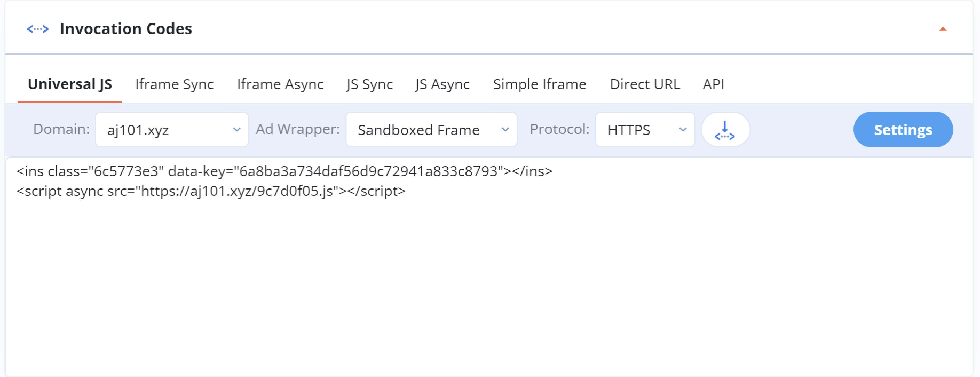Click the Ad Wrapper chevron arrow
Viewport: 980px width, 377px height.
point(506,129)
